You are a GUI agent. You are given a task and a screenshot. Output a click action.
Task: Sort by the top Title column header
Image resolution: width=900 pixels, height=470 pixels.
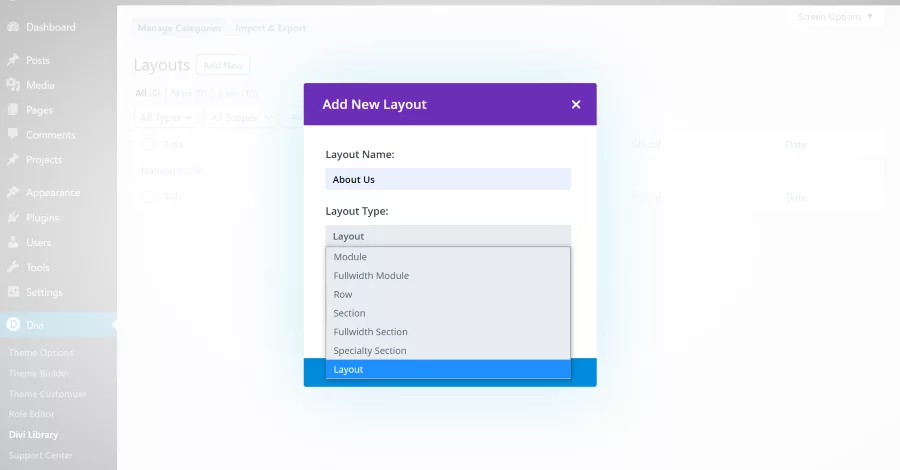tap(173, 145)
